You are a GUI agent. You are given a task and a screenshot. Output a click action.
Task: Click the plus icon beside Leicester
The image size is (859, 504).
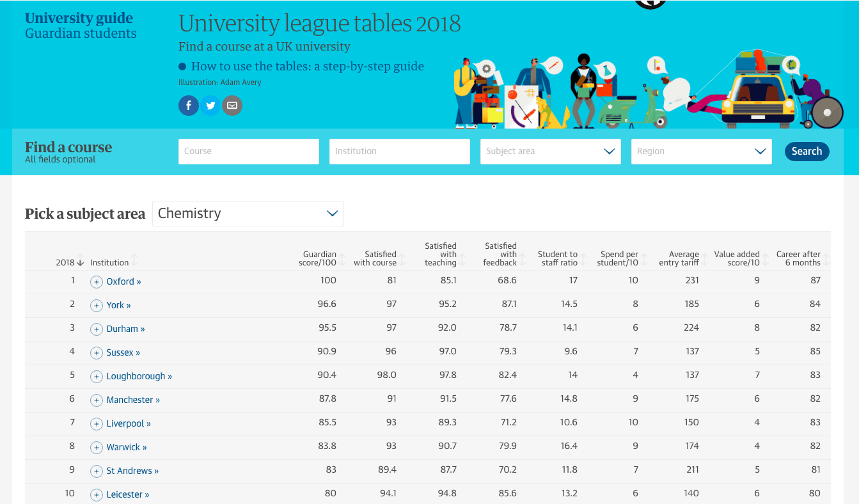(97, 495)
